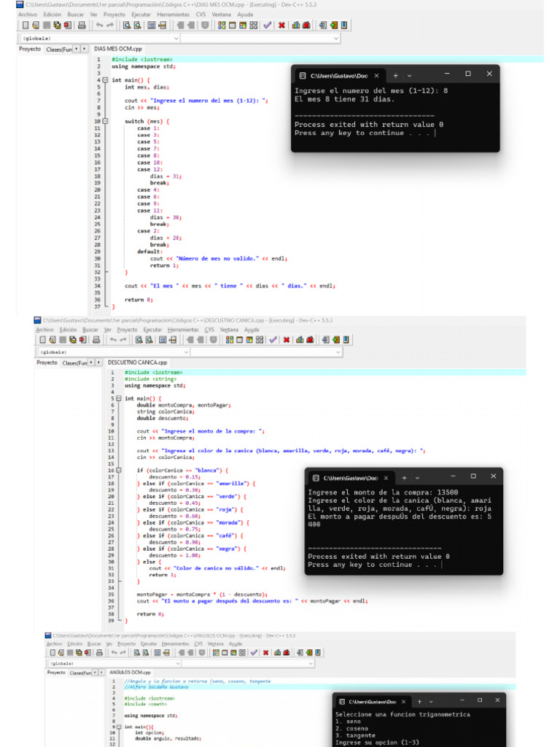Open Herramientas menu in DESCUETNO CANICA window
This screenshot has width=560, height=747.
(183, 330)
